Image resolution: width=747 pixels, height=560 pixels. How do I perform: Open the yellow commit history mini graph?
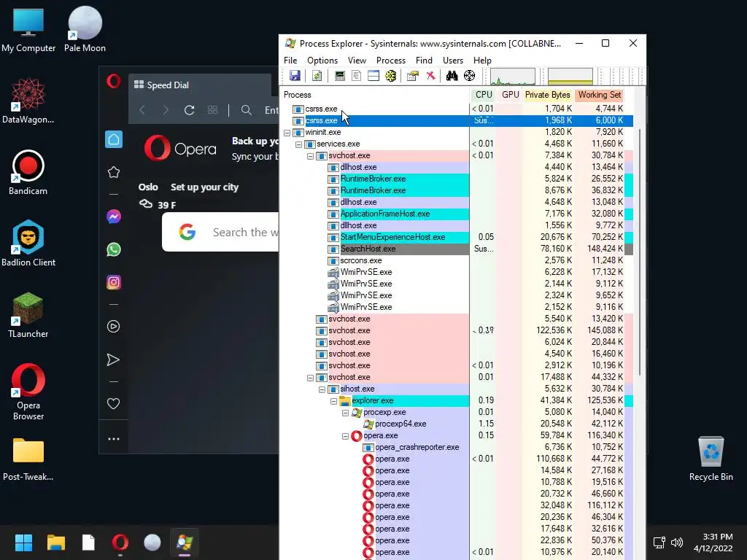coord(570,76)
